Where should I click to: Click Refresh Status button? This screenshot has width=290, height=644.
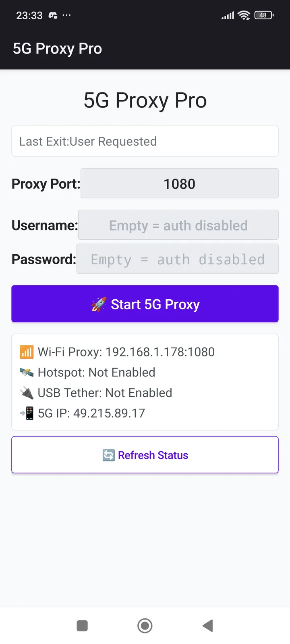coord(145,455)
